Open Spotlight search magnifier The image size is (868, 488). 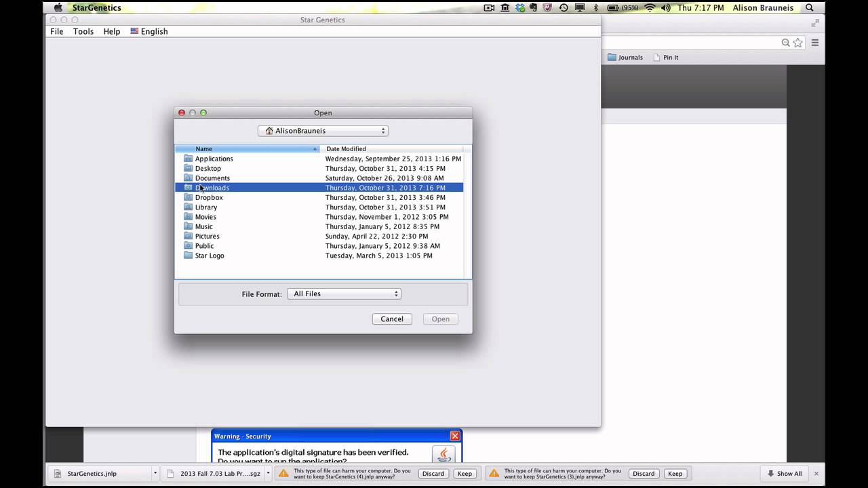(810, 8)
